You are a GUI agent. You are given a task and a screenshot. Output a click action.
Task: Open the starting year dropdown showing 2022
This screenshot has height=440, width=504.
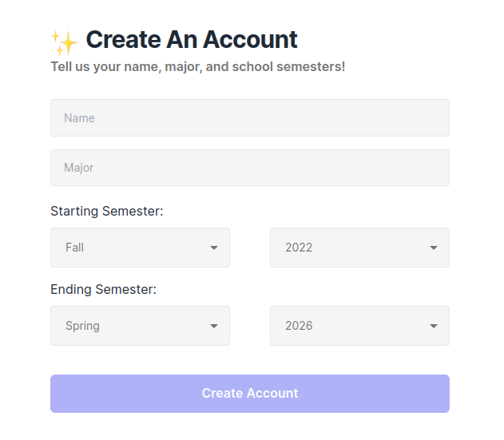359,248
